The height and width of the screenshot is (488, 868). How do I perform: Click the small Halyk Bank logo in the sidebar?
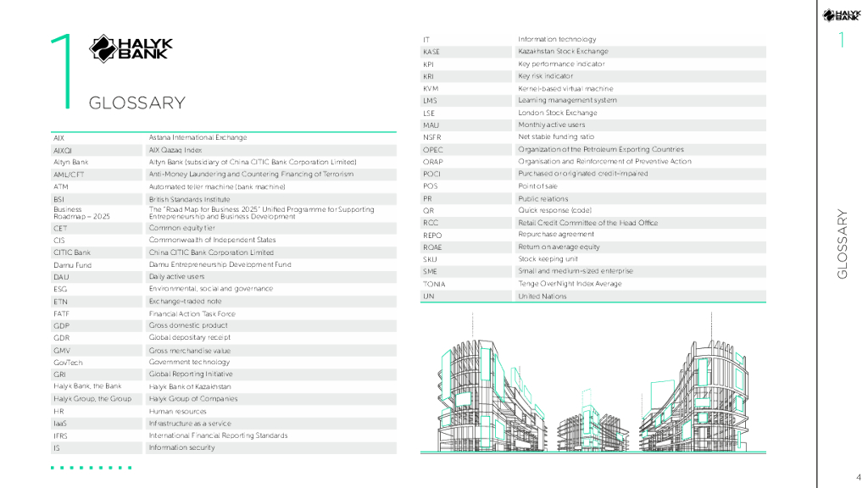tap(842, 15)
